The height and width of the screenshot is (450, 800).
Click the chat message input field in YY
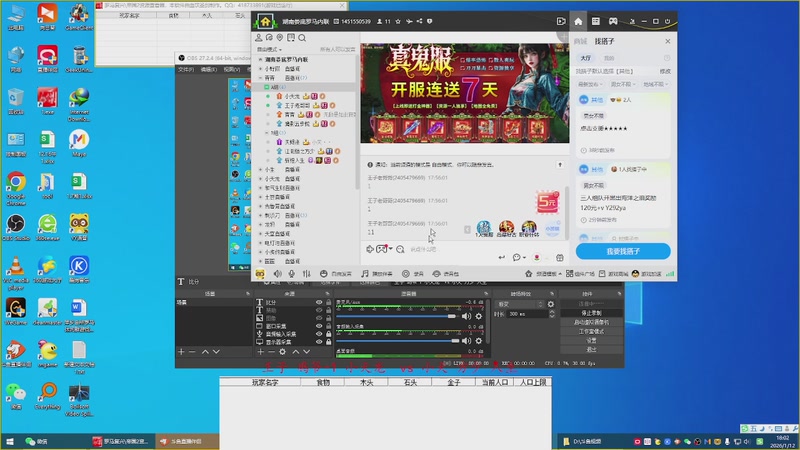(452, 249)
